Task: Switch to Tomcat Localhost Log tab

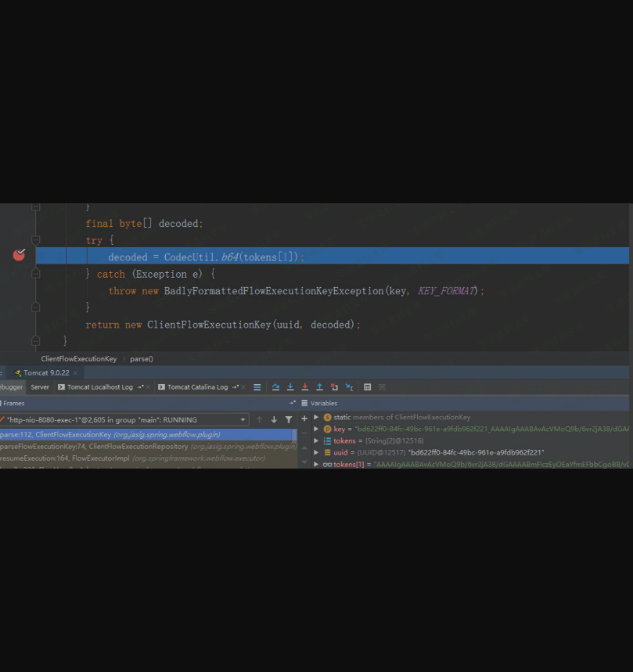Action: [x=100, y=387]
